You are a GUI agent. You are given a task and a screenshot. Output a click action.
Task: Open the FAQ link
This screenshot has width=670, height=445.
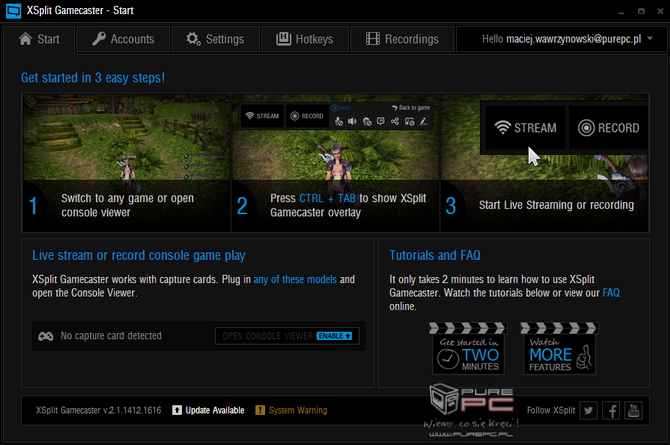611,293
